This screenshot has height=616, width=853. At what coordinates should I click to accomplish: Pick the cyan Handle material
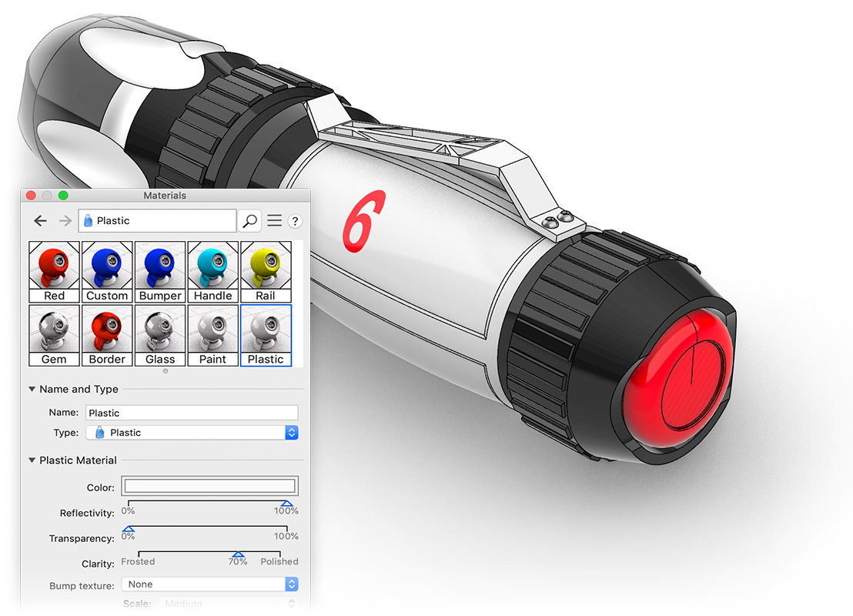click(x=213, y=271)
